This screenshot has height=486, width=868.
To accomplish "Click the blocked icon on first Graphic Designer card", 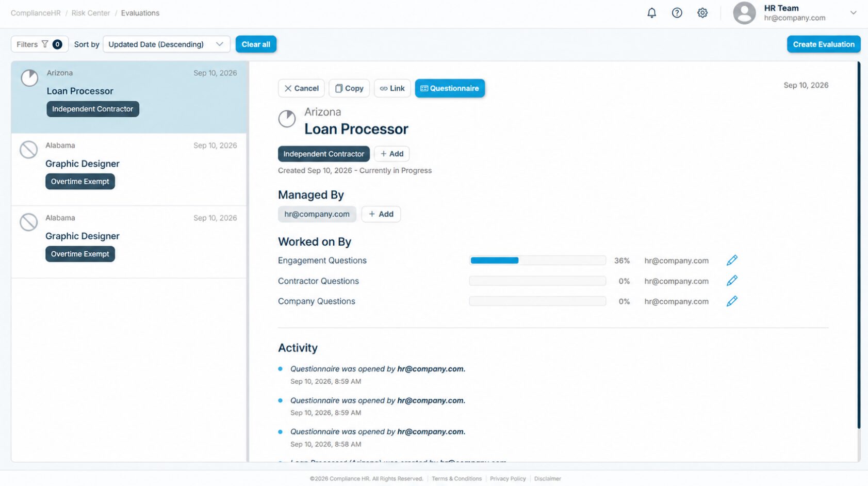I will point(28,150).
